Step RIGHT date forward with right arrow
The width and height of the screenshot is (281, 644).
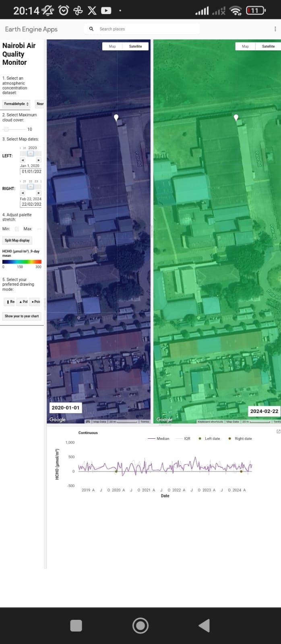[39, 193]
